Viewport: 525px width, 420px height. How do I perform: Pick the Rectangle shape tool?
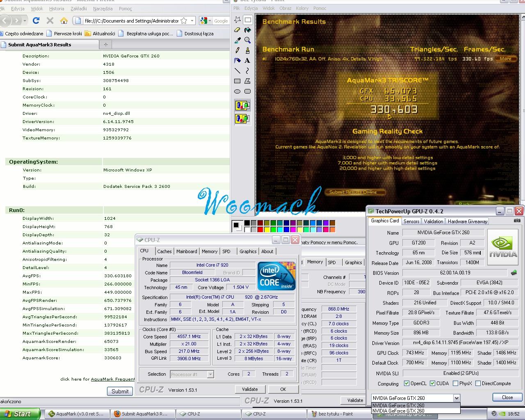click(x=237, y=81)
